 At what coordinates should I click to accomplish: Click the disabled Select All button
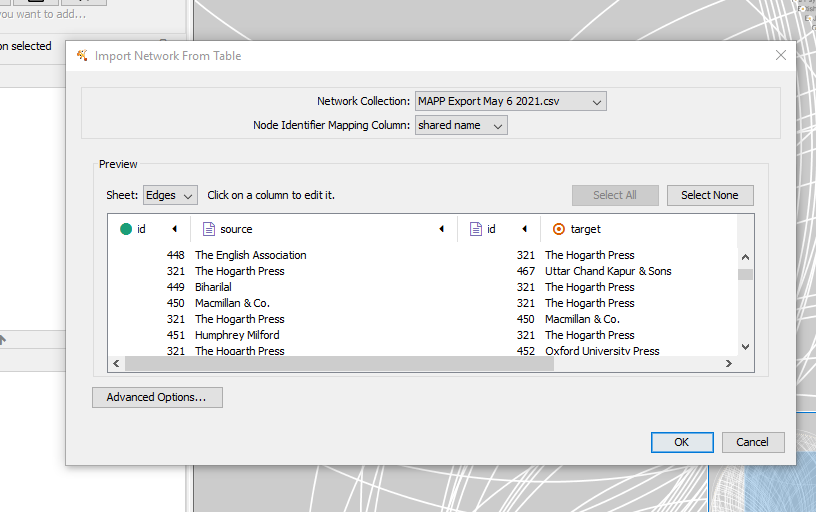(615, 195)
